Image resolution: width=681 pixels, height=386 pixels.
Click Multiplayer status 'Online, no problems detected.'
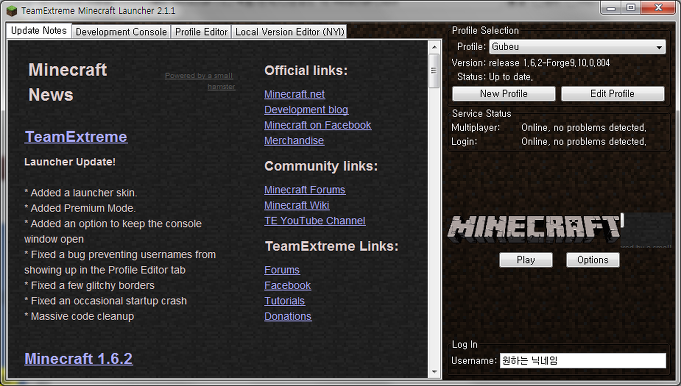584,128
